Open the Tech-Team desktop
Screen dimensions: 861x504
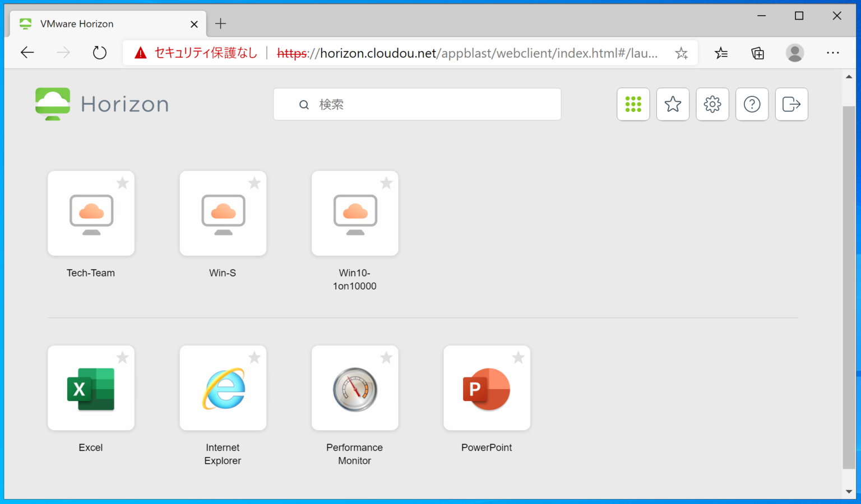coord(91,213)
